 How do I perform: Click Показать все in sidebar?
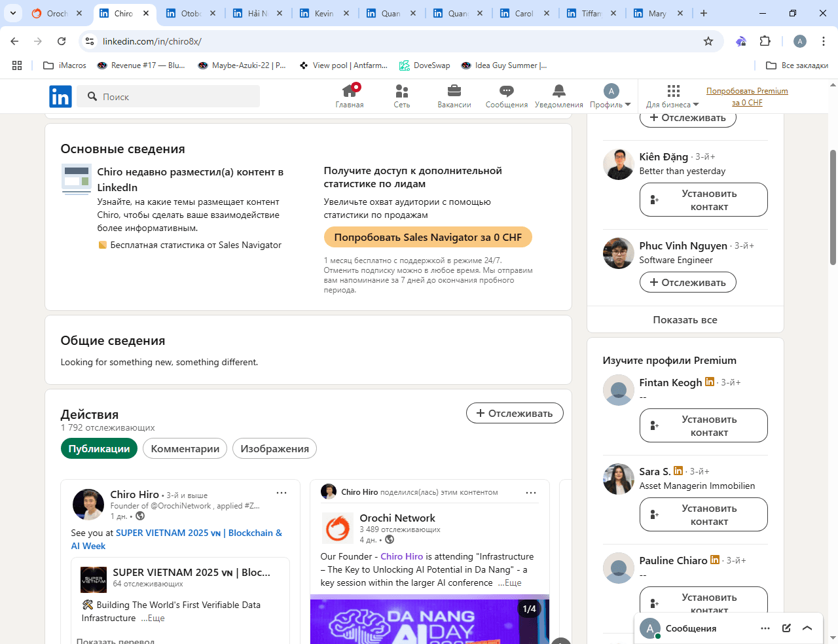[x=685, y=319]
